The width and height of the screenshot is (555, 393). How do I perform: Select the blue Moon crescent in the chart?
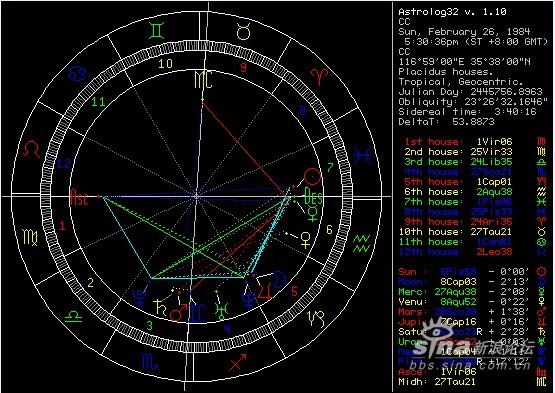click(280, 279)
